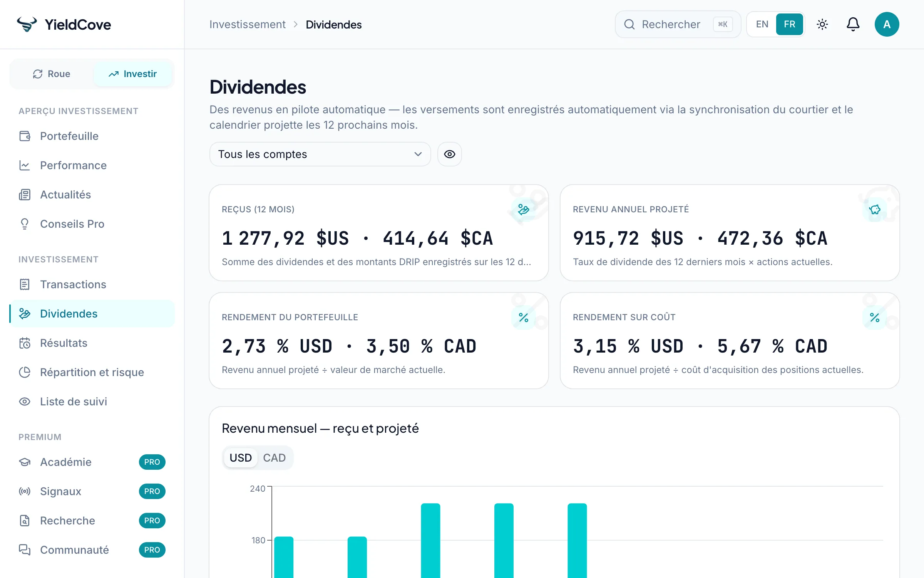This screenshot has height=578, width=924.
Task: Click 'PREMIUM' section header
Action: coord(40,437)
